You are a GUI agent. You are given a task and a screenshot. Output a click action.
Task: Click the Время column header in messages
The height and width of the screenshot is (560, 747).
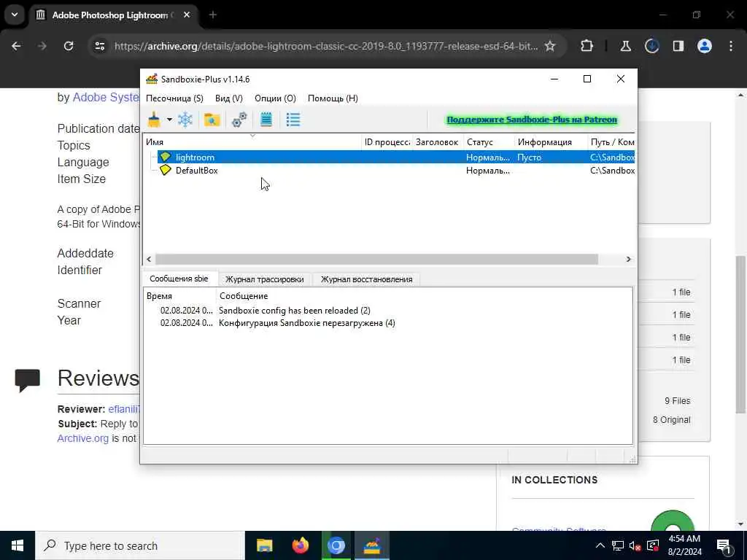click(x=180, y=296)
